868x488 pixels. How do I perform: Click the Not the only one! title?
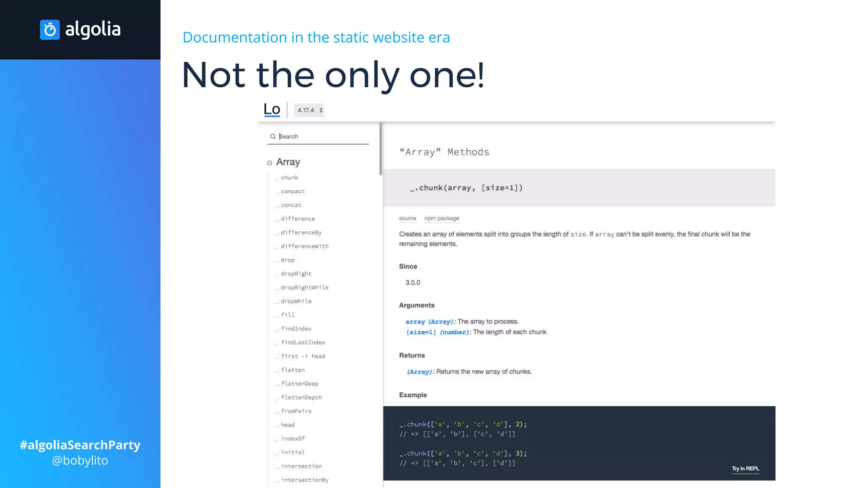pyautogui.click(x=333, y=75)
